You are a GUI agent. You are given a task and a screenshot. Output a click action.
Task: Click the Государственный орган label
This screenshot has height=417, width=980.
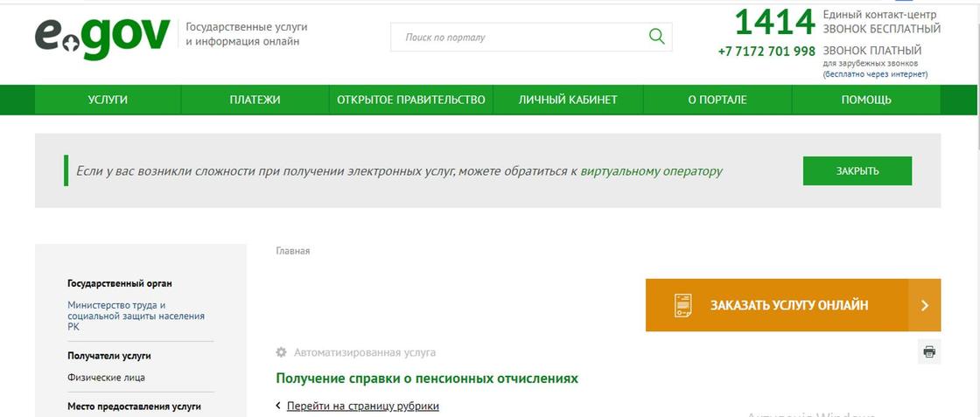119,283
